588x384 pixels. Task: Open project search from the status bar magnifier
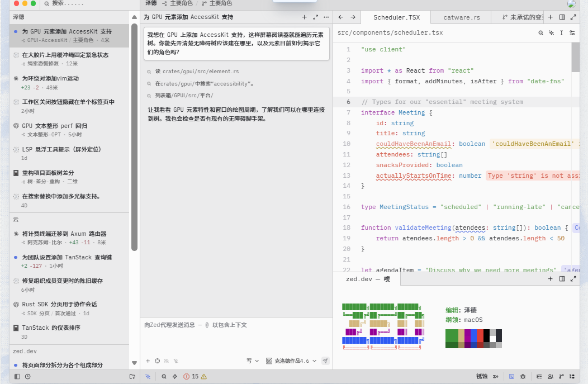pyautogui.click(x=164, y=377)
